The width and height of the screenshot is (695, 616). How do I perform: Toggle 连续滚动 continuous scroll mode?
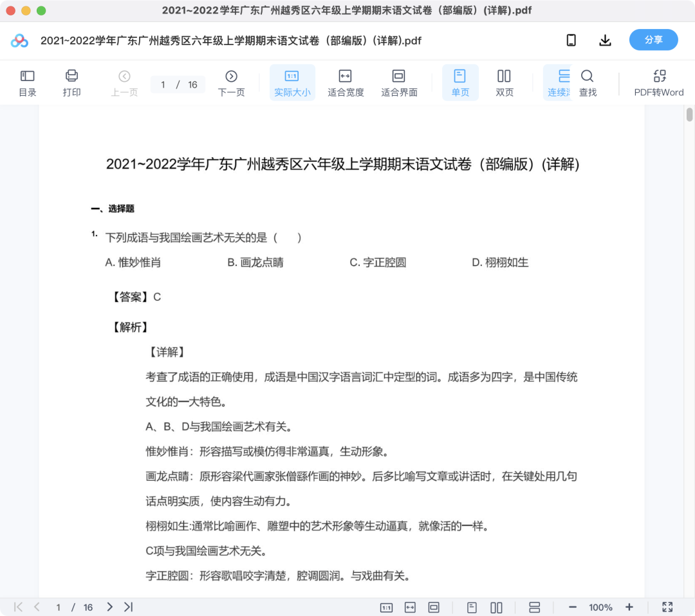(558, 83)
